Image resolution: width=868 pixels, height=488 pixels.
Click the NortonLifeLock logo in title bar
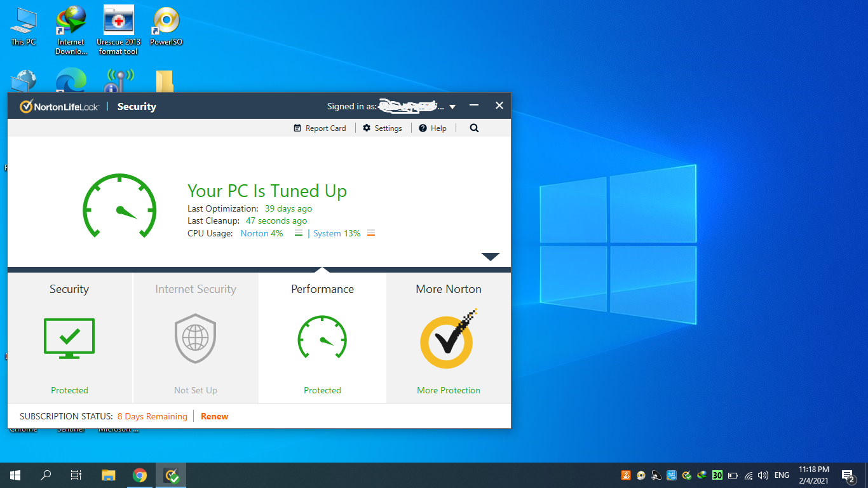pos(59,107)
